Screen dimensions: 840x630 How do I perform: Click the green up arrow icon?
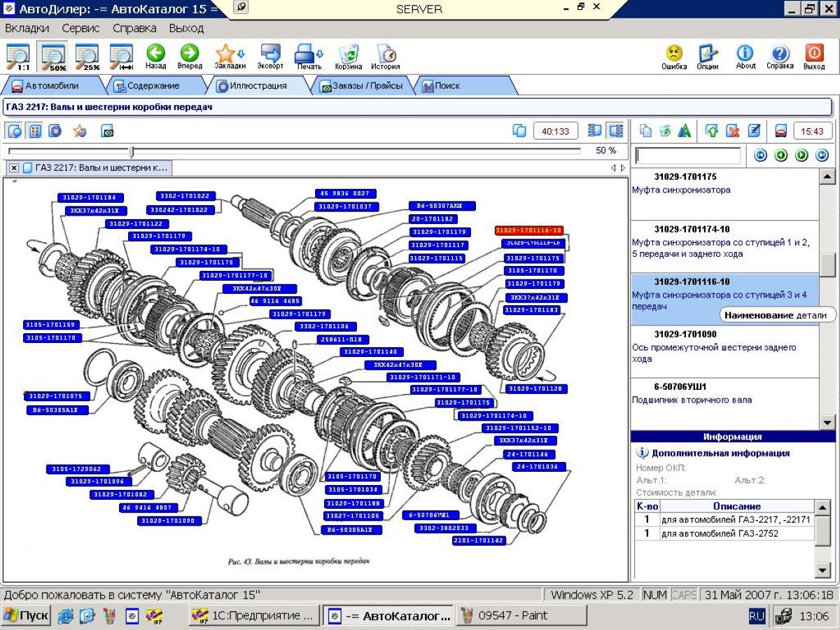[712, 130]
